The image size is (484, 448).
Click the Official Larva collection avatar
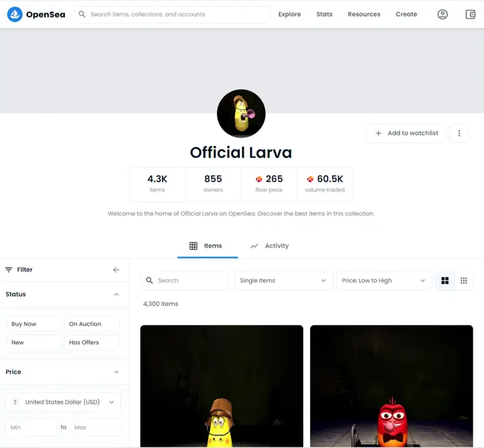[241, 113]
